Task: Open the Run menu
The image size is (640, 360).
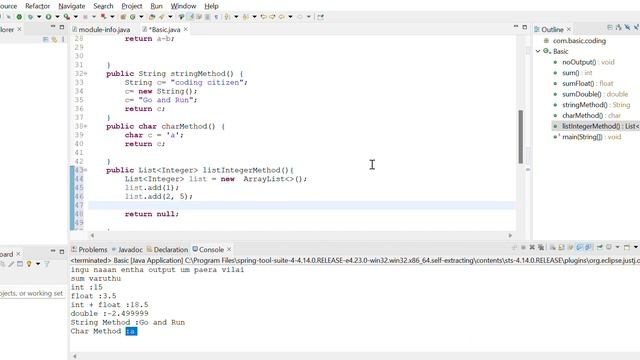Action: [x=156, y=6]
